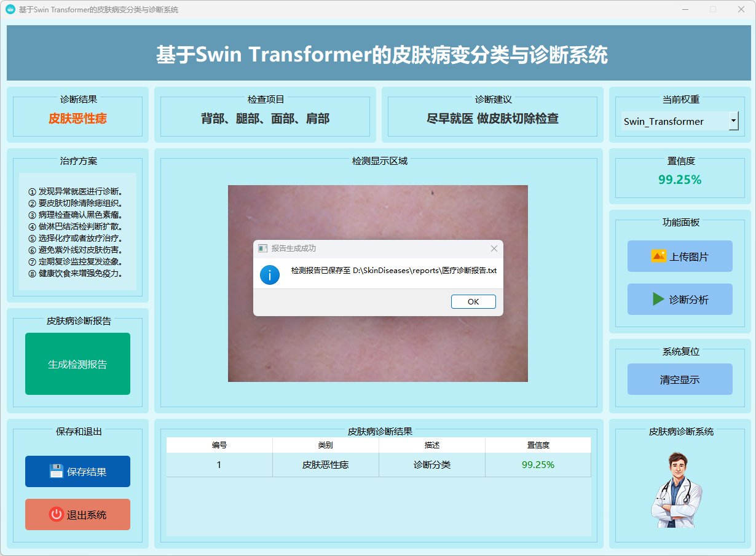Click the red power icon on 退出系统
The width and height of the screenshot is (756, 556).
(57, 514)
